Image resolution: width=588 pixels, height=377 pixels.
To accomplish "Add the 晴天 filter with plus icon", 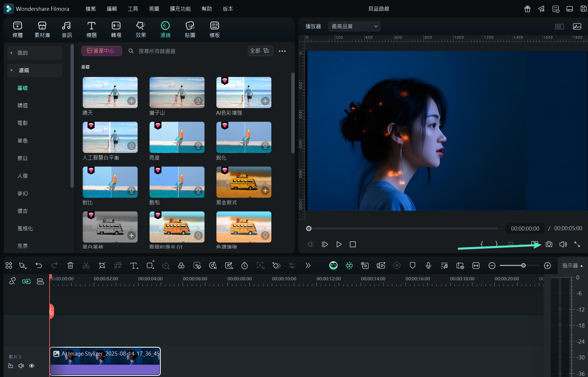I will pos(132,101).
